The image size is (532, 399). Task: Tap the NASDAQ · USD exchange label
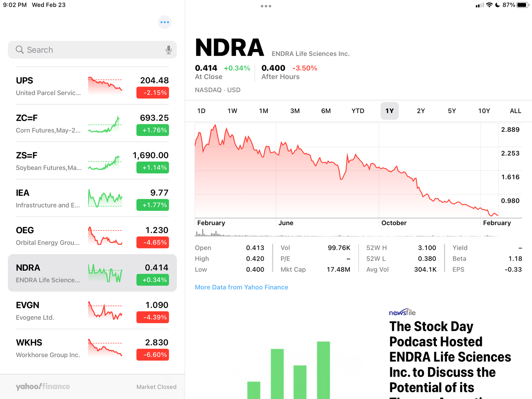pyautogui.click(x=217, y=90)
